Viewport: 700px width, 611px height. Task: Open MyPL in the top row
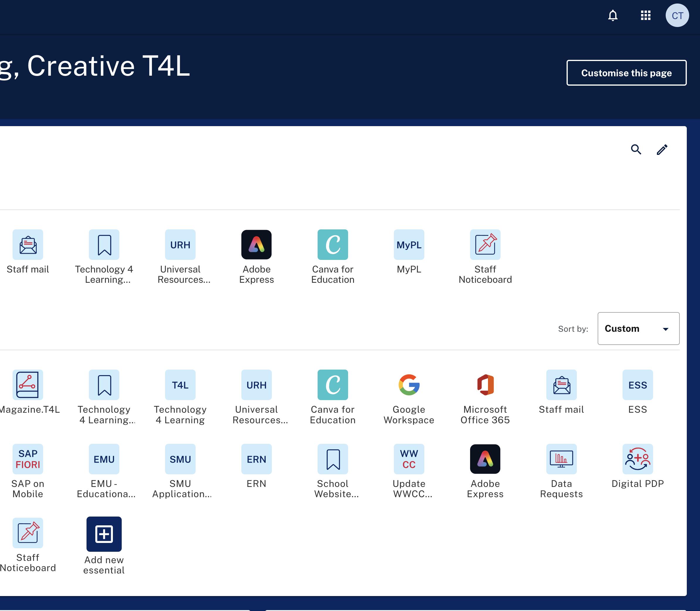click(409, 244)
